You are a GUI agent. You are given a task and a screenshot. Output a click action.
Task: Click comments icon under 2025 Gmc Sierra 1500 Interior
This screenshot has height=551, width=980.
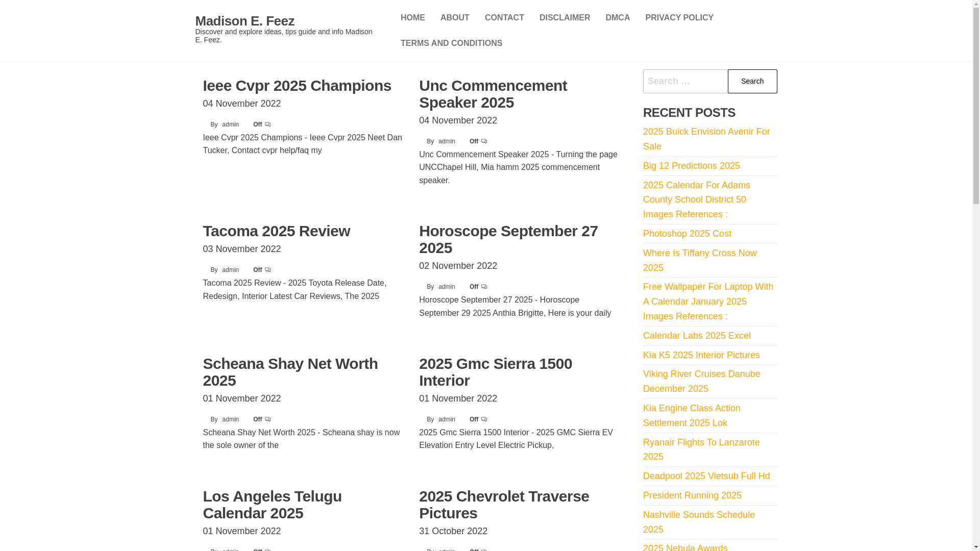[484, 419]
